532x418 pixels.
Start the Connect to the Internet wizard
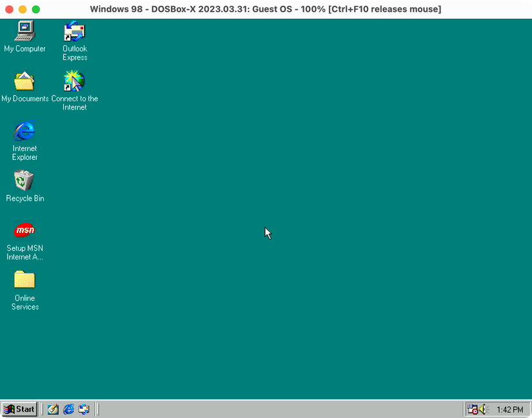tap(74, 82)
